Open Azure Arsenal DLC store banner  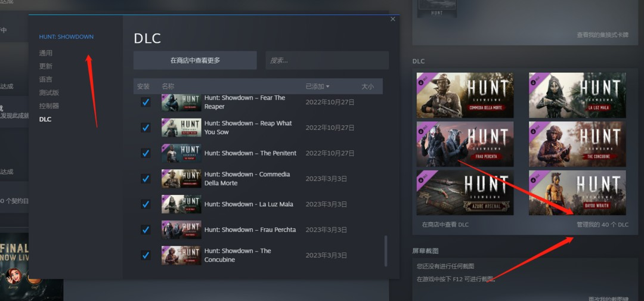[x=465, y=193]
